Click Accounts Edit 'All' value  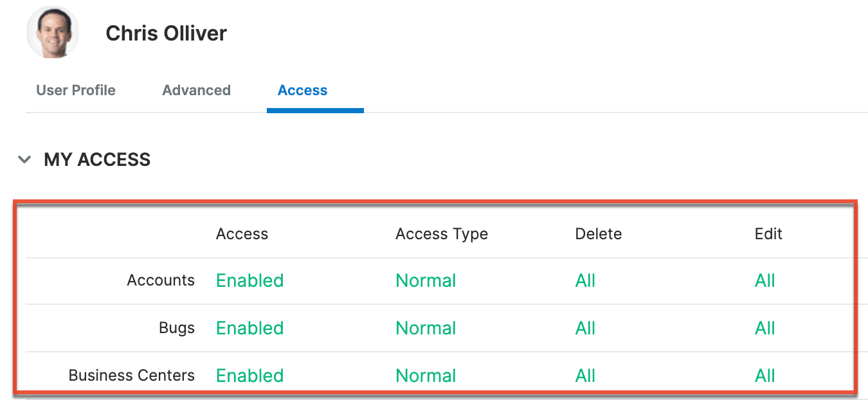(x=764, y=281)
